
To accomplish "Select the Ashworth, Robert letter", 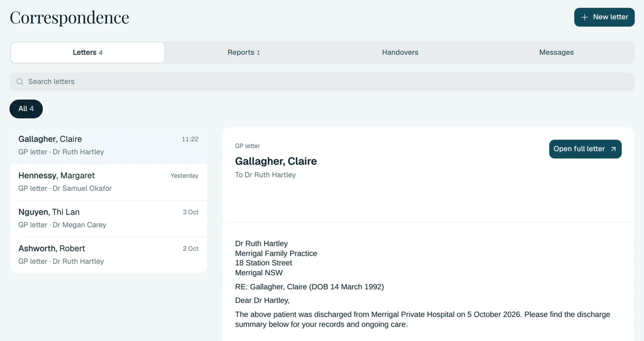I will coord(108,255).
